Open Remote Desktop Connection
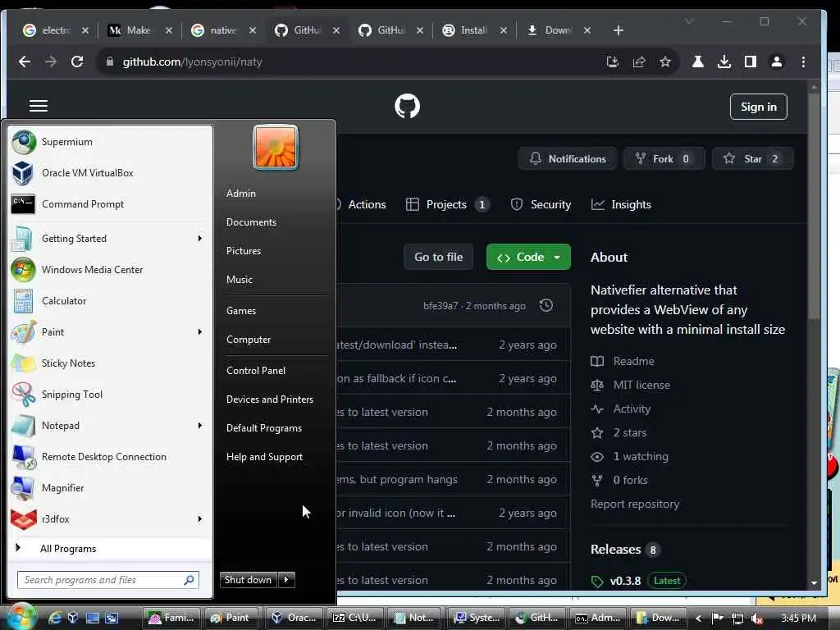This screenshot has width=840, height=630. (x=110, y=457)
